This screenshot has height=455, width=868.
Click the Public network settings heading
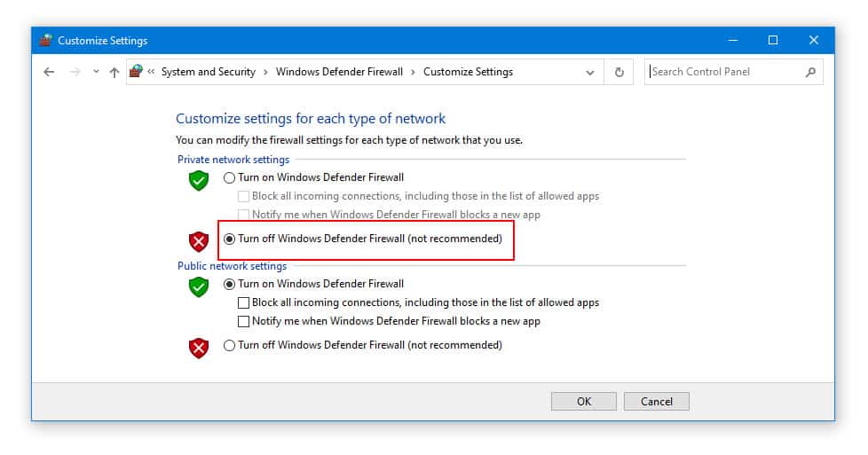coord(232,266)
